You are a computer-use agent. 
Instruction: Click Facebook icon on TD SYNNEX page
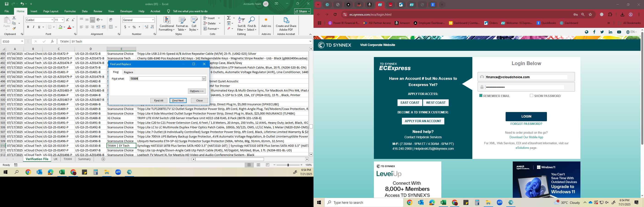point(594,32)
